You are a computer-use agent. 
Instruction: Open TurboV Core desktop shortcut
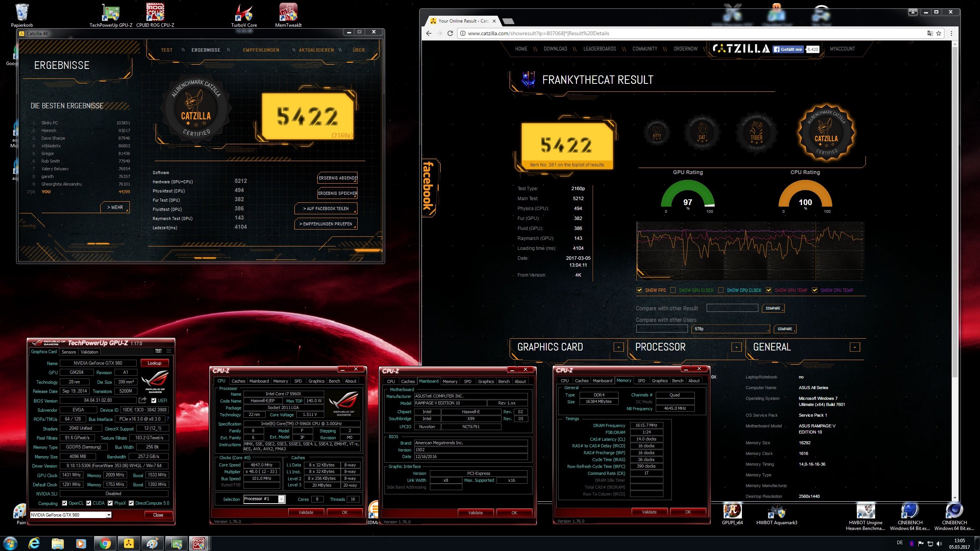244,15
